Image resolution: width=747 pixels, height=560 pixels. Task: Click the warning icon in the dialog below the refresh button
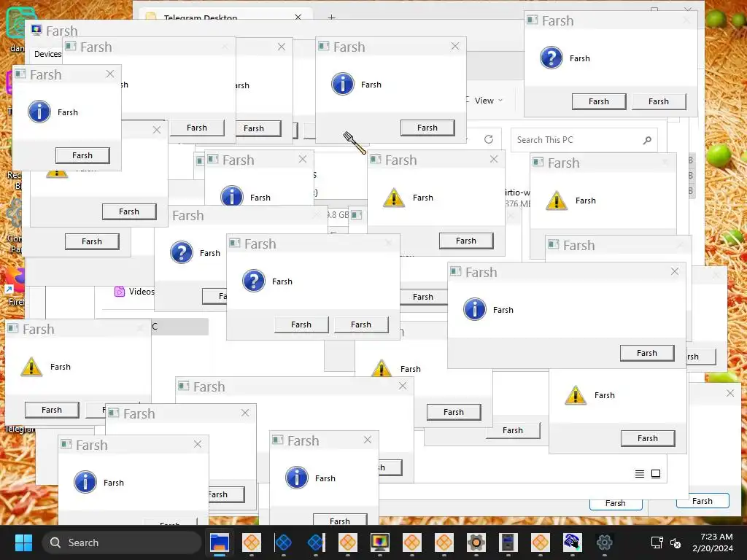393,197
